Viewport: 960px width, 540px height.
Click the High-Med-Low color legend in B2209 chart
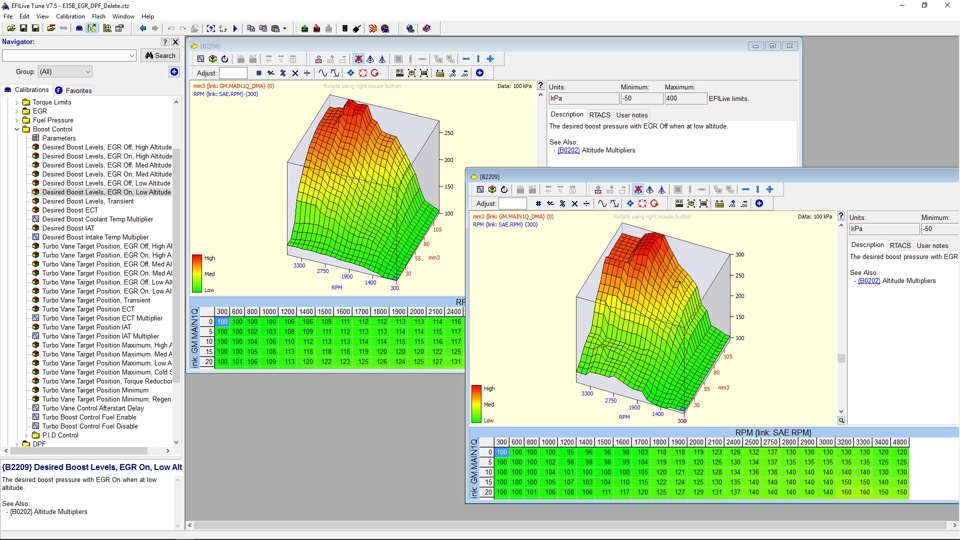pos(484,404)
